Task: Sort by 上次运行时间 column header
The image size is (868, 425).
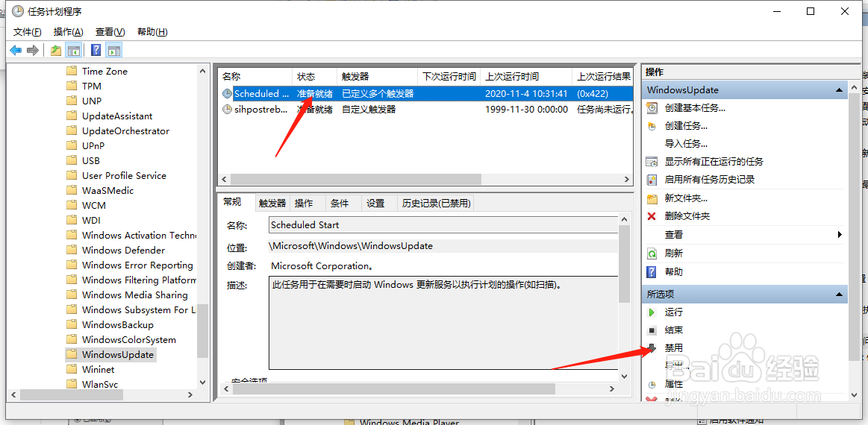Action: pos(526,76)
